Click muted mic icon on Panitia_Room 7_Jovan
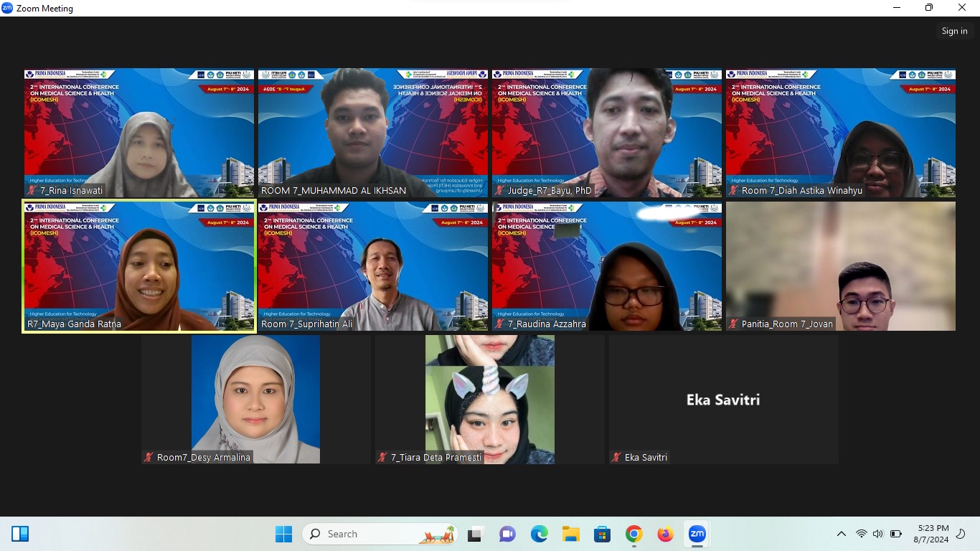The image size is (980, 551). 733,324
